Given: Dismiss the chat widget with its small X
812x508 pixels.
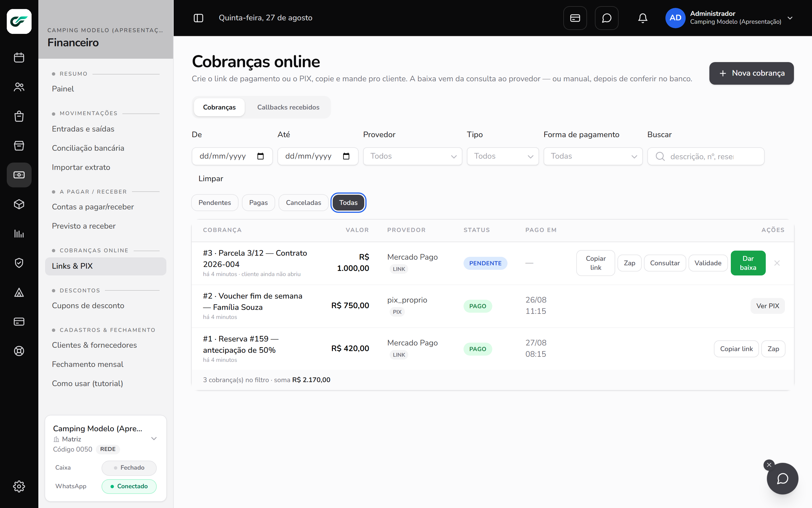Looking at the screenshot, I should coord(769,465).
